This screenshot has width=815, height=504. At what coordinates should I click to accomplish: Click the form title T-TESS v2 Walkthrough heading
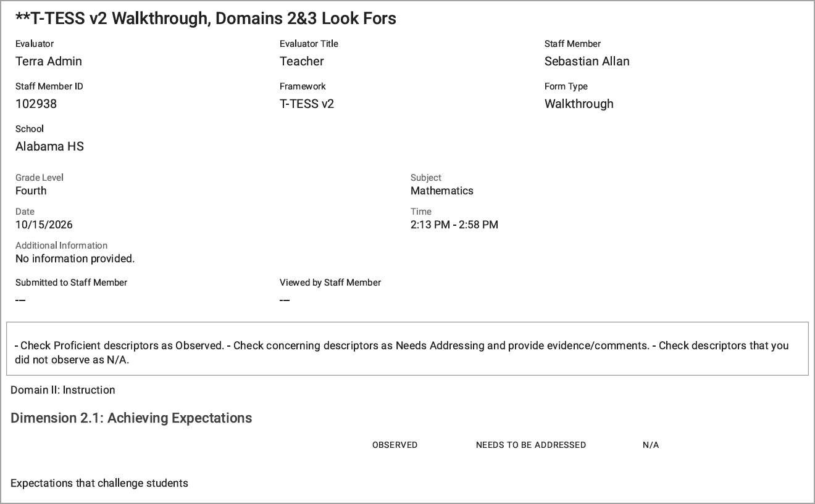click(x=206, y=19)
